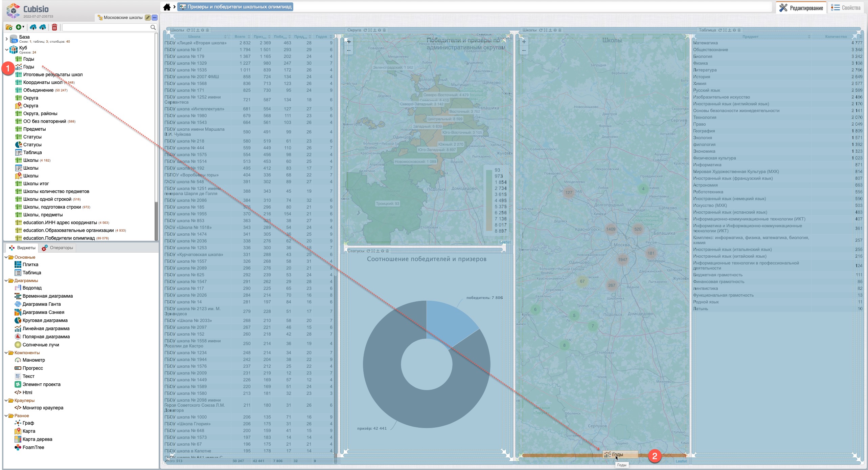Collapse the Куб tree node
868x470 pixels.
point(6,50)
